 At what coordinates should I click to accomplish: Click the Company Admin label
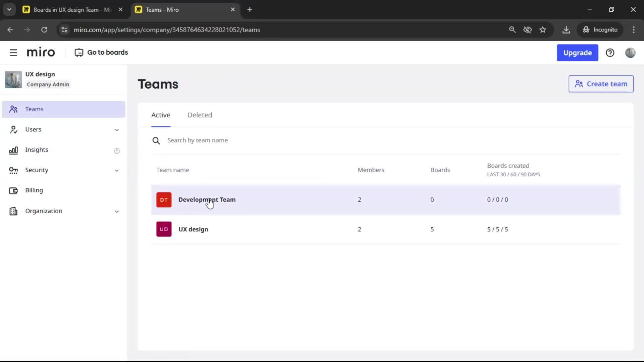(48, 84)
